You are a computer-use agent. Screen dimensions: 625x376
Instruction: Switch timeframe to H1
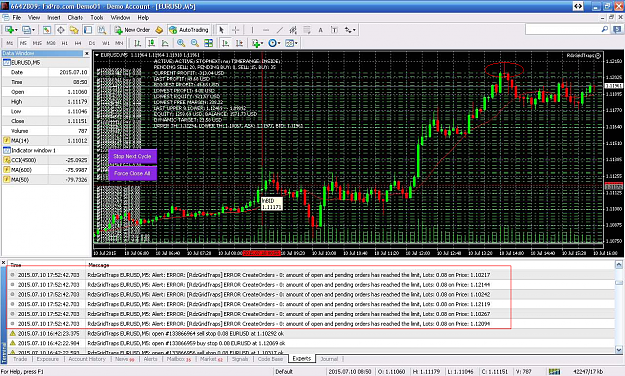click(x=65, y=43)
